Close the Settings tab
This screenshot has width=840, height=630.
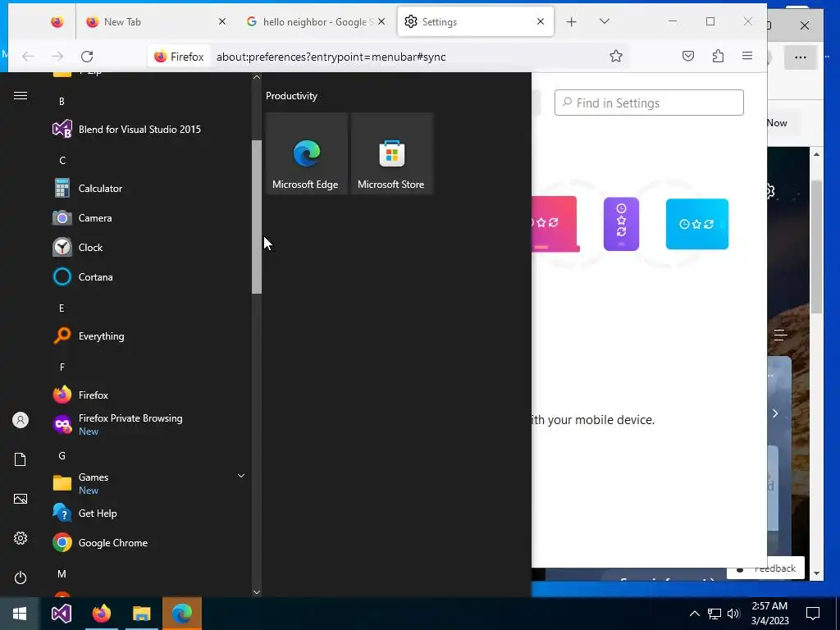click(541, 21)
